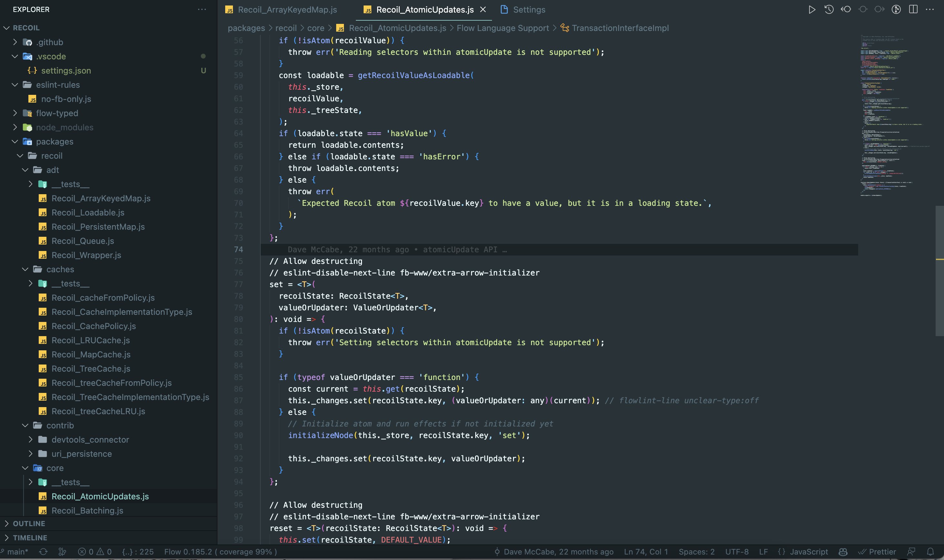Open the Settings tab
Viewport: 944px width, 560px height.
(528, 9)
